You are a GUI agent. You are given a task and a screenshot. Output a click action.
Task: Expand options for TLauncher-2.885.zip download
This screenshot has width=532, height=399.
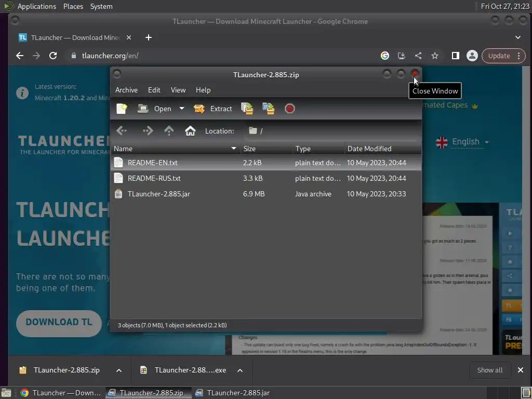(119, 370)
